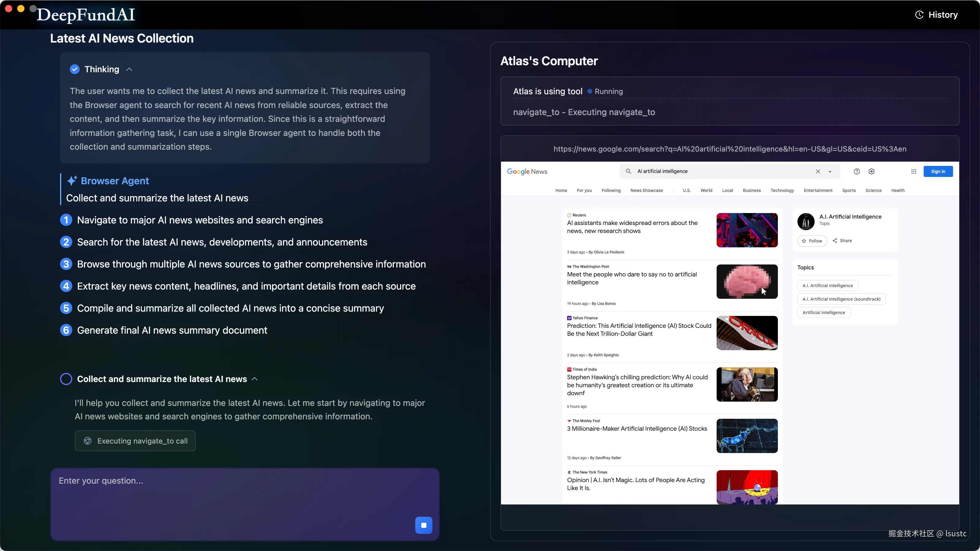The width and height of the screenshot is (980, 551).
Task: Click the blue stop generation button
Action: 424,525
